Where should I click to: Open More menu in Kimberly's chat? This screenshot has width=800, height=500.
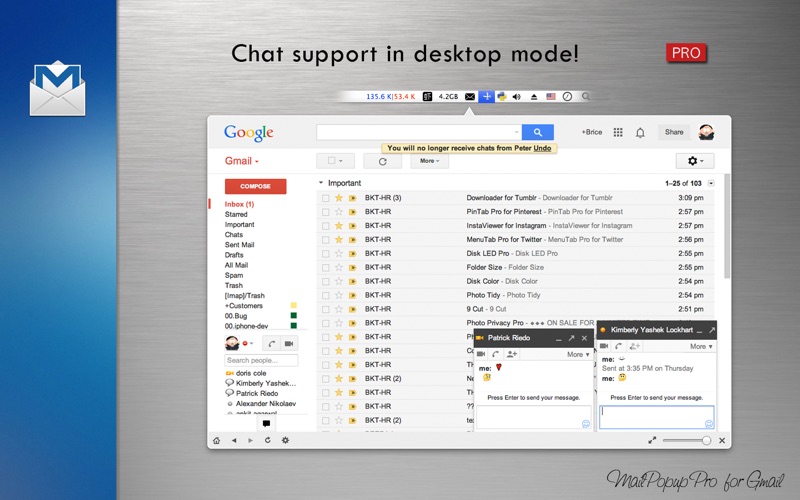(x=701, y=346)
